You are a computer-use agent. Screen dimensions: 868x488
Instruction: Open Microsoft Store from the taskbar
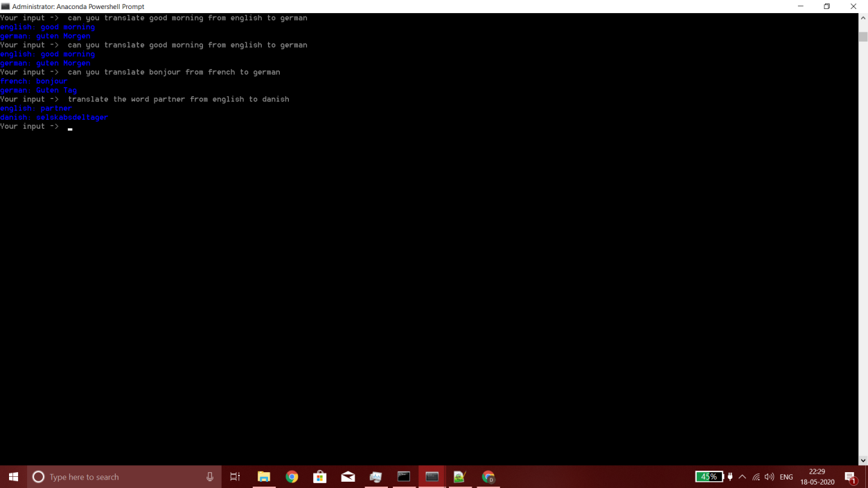click(x=320, y=477)
